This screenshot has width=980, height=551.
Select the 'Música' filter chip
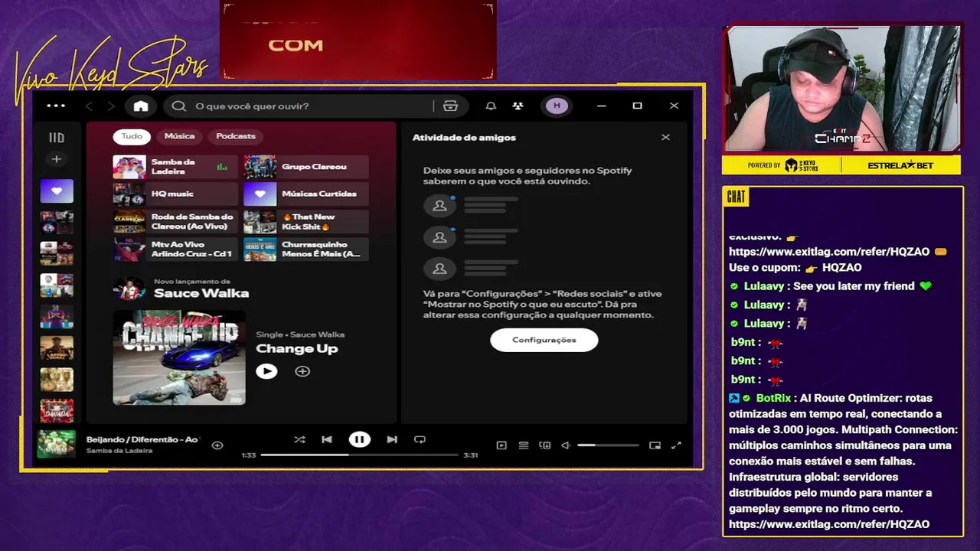pos(179,136)
